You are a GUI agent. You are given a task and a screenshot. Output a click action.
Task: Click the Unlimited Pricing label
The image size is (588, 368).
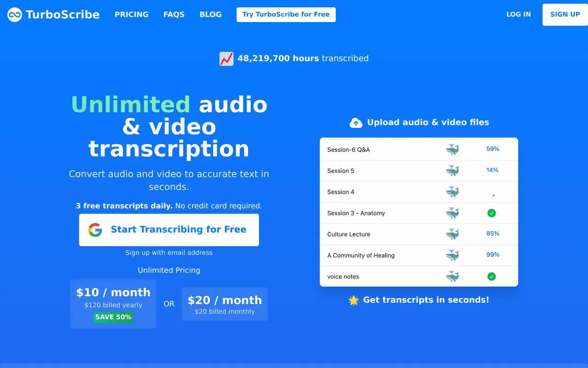(x=169, y=270)
